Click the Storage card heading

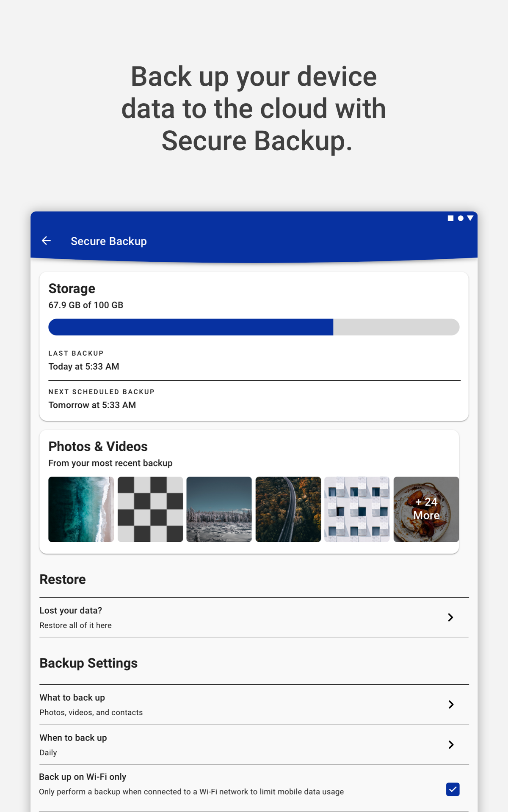click(x=72, y=288)
